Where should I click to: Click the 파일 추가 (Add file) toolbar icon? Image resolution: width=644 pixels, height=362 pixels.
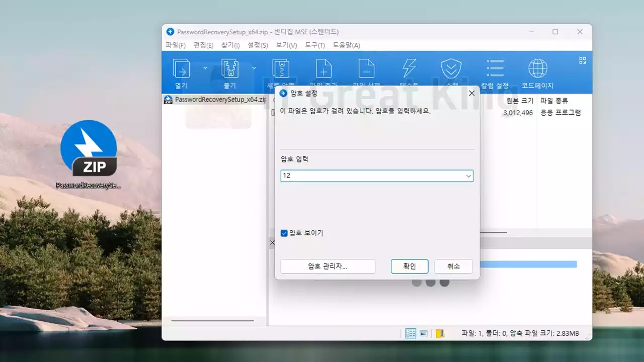tap(324, 68)
